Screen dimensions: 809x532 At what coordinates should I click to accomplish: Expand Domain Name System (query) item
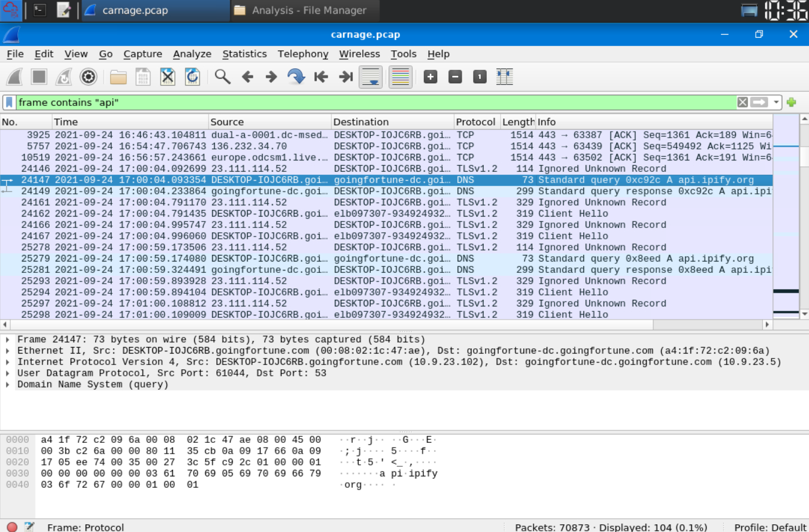click(7, 384)
